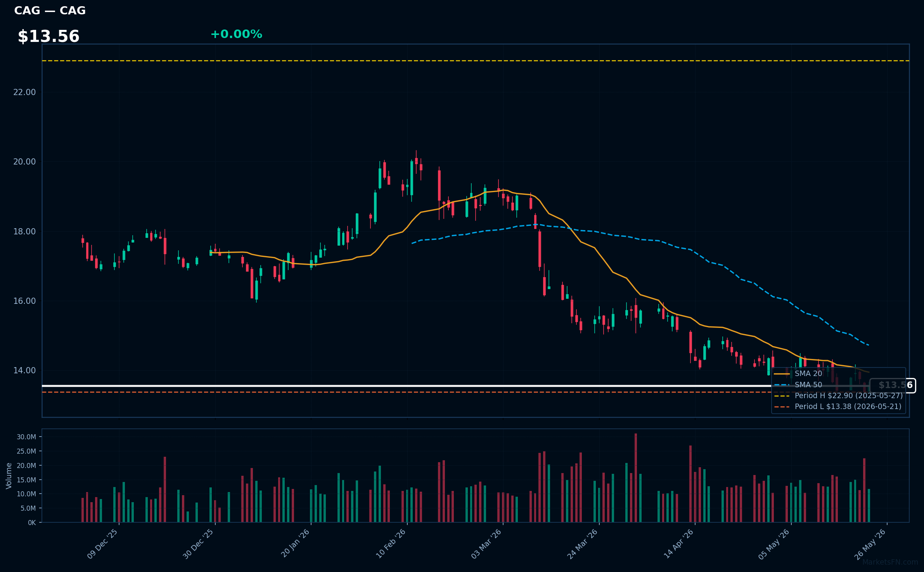Click the 20.00 price axis label
924x572 pixels.
tap(24, 161)
